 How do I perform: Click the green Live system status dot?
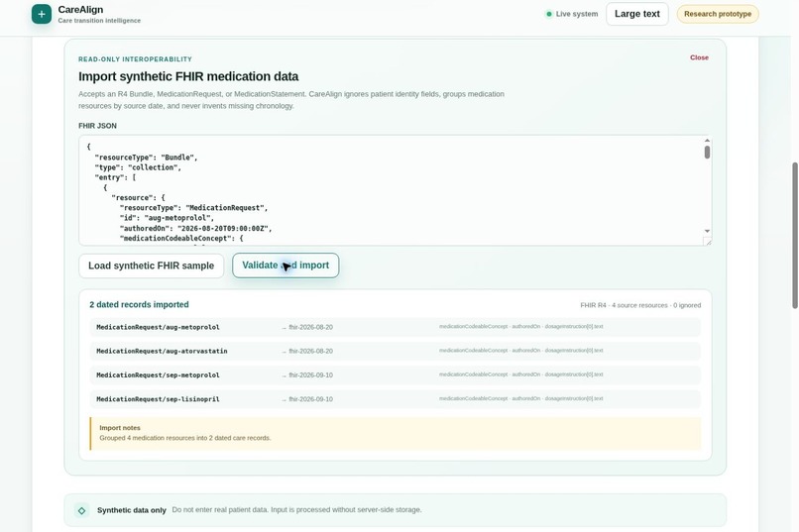point(549,14)
